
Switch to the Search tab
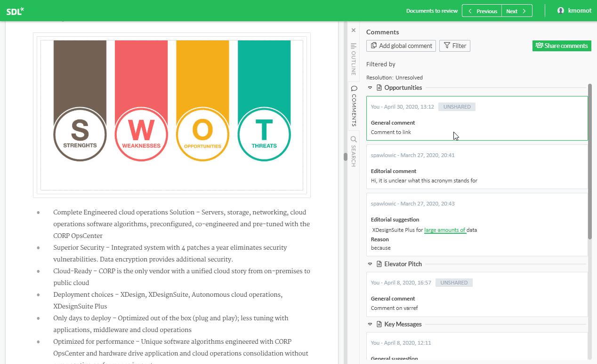click(354, 151)
